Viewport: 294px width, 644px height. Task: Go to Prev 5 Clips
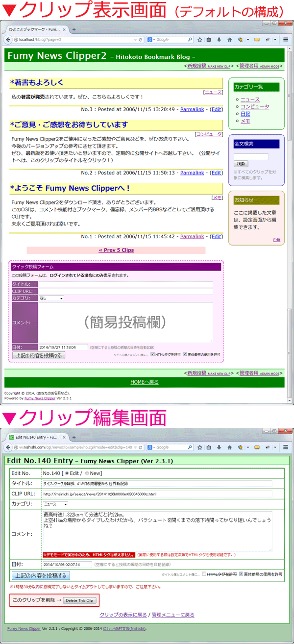[x=116, y=250]
